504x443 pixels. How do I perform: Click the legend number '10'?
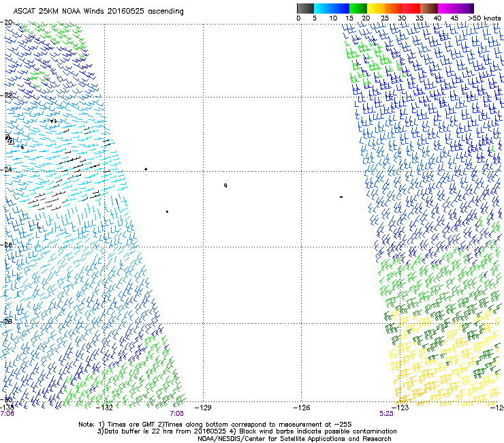click(x=333, y=18)
